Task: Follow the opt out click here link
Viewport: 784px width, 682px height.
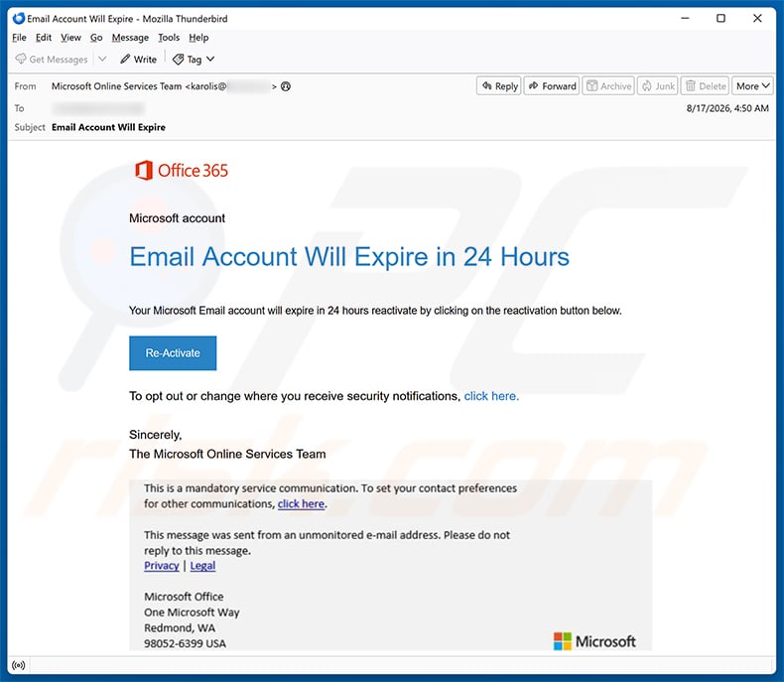Action: pyautogui.click(x=491, y=396)
